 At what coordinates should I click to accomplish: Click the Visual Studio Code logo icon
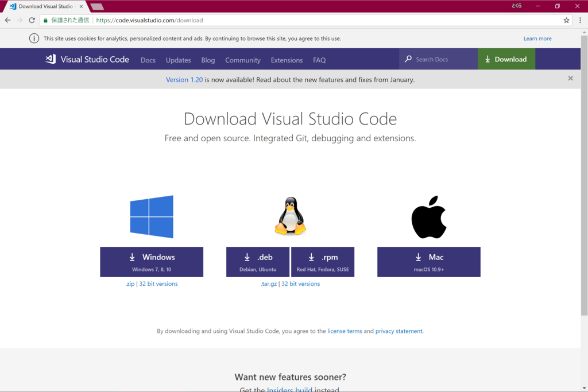coord(51,59)
